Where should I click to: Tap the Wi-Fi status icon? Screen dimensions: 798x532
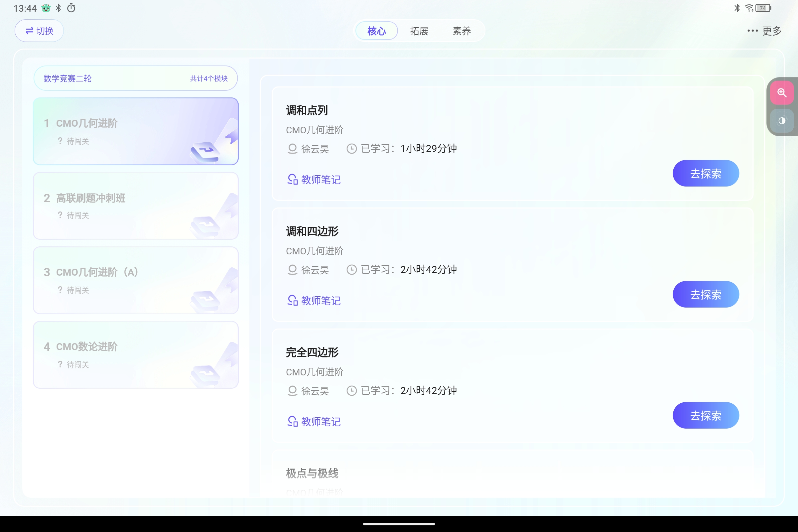coord(749,8)
